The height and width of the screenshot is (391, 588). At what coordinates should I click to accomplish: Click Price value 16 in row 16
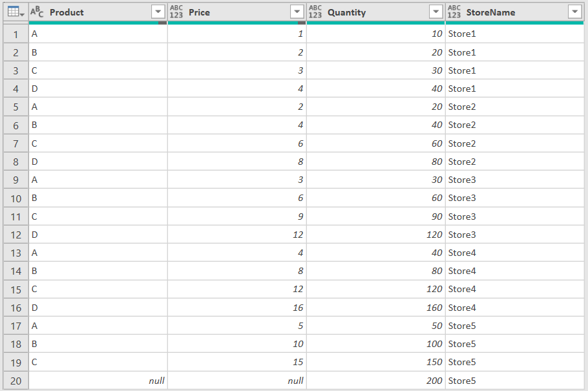pyautogui.click(x=237, y=308)
